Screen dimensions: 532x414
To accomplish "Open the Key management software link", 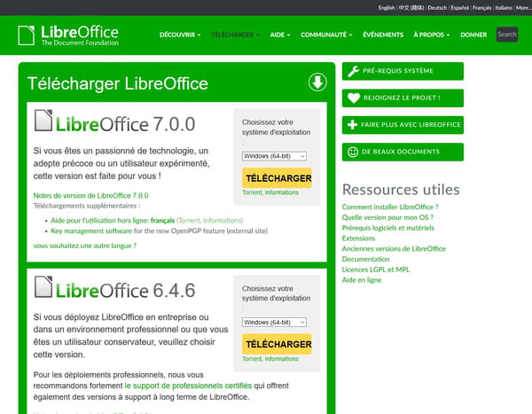I will point(91,230).
